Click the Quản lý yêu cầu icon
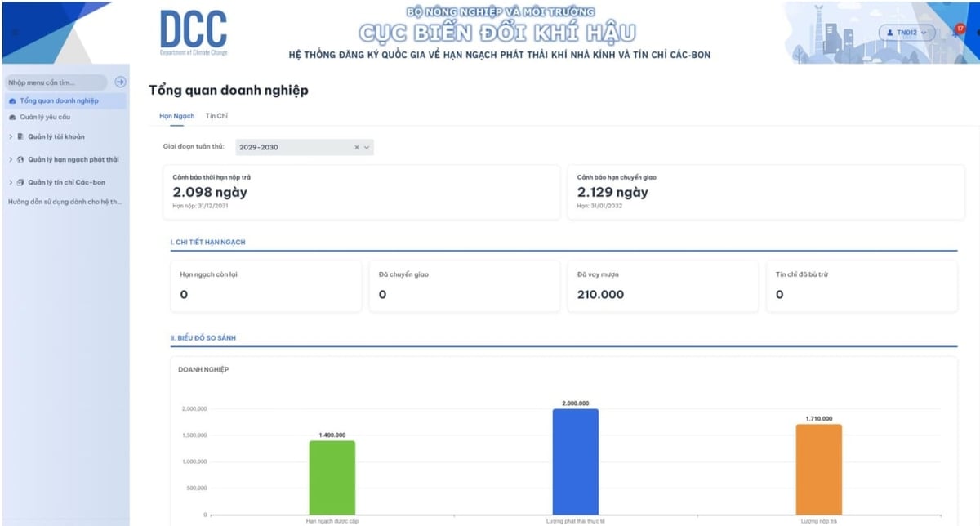Viewport: 980px width, 526px height. pyautogui.click(x=12, y=117)
